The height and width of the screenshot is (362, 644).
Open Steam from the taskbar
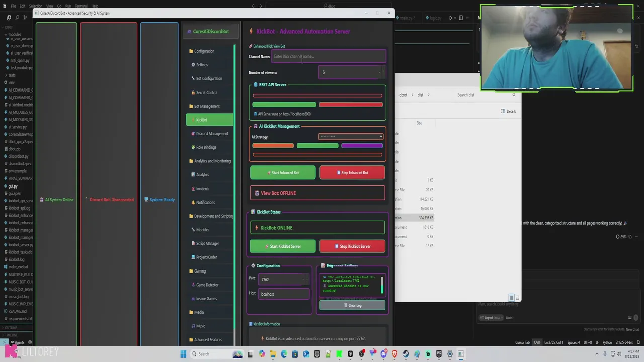pyautogui.click(x=406, y=354)
